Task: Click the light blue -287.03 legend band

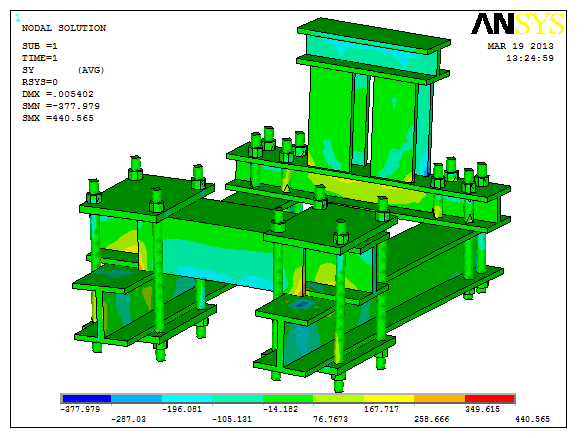Action: coord(137,399)
